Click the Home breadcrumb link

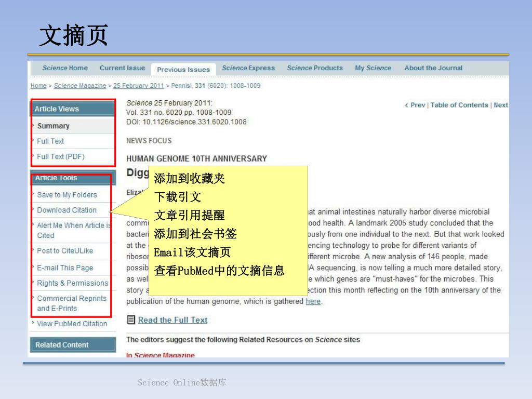(38, 86)
